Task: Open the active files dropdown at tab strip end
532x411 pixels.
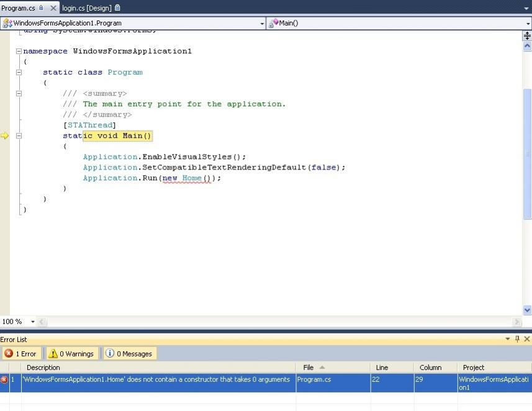Action: 526,8
